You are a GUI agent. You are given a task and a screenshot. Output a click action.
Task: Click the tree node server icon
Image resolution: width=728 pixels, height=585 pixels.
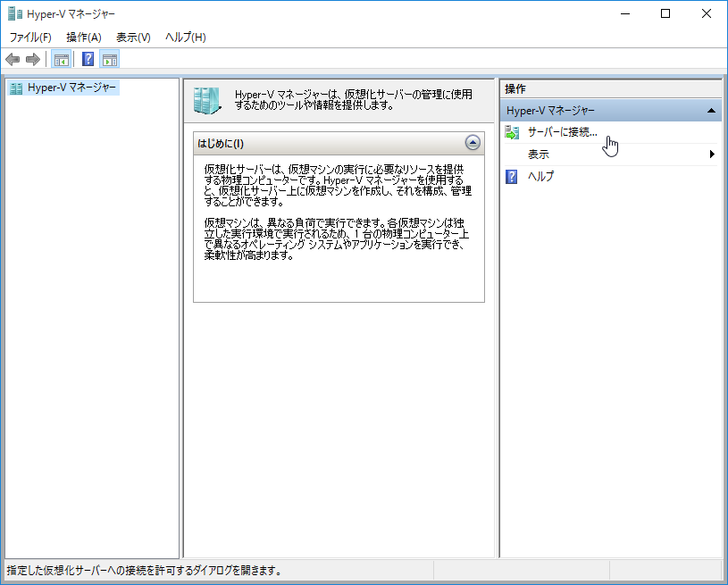[16, 88]
